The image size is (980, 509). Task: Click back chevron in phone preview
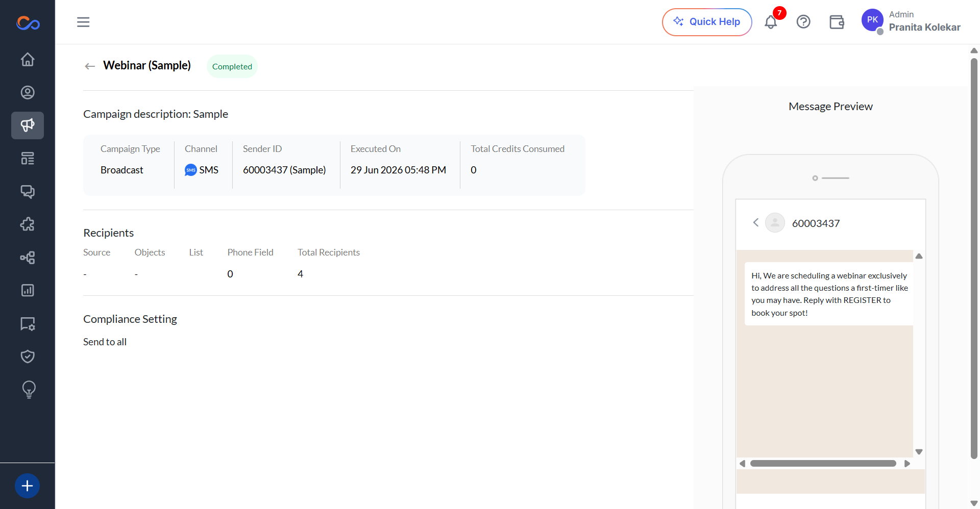(756, 222)
